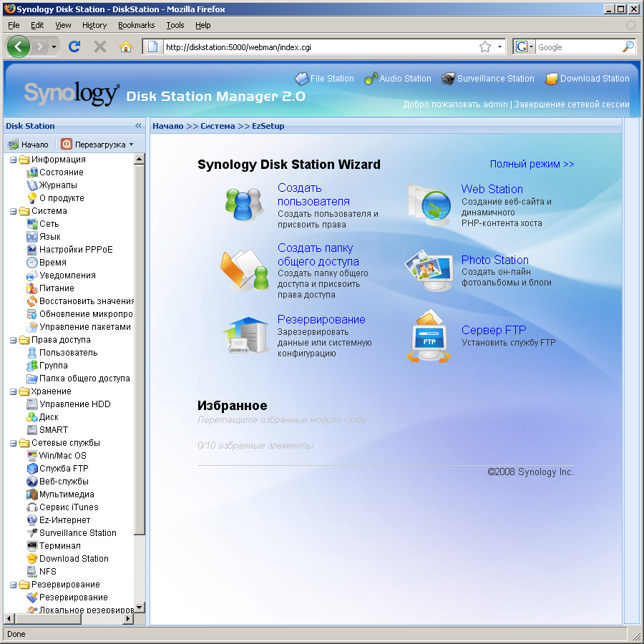Click the Диск volume icon

(32, 417)
